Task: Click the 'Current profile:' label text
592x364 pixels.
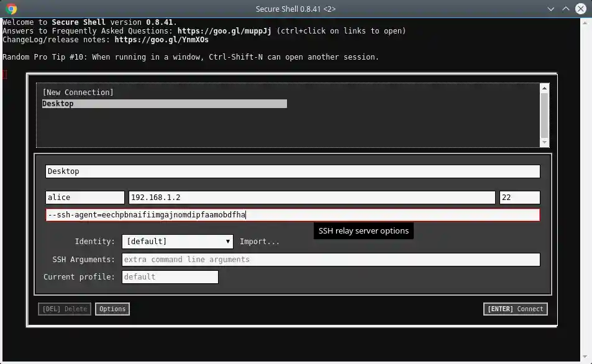Action: click(x=79, y=277)
